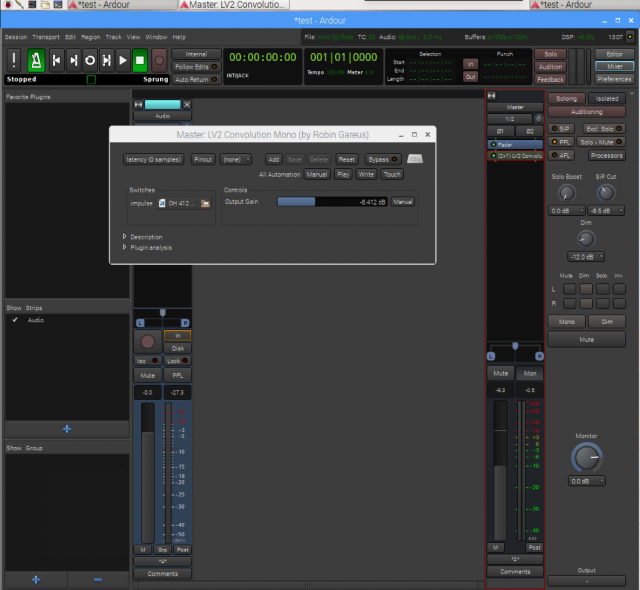Reset the plugin parameters
Viewport: 640px width, 590px height.
click(347, 159)
